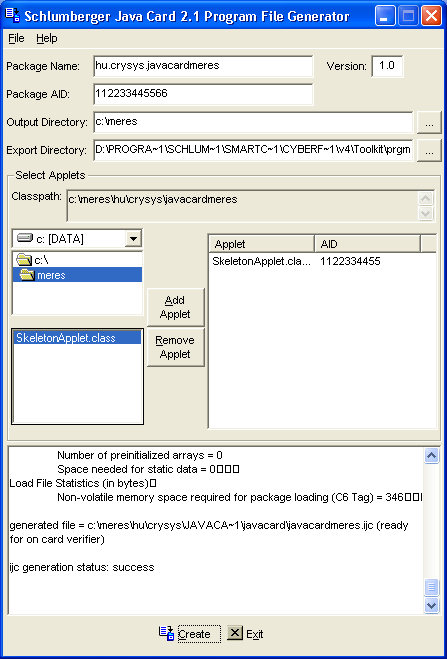Click 'Space needed for static data' line

[148, 469]
